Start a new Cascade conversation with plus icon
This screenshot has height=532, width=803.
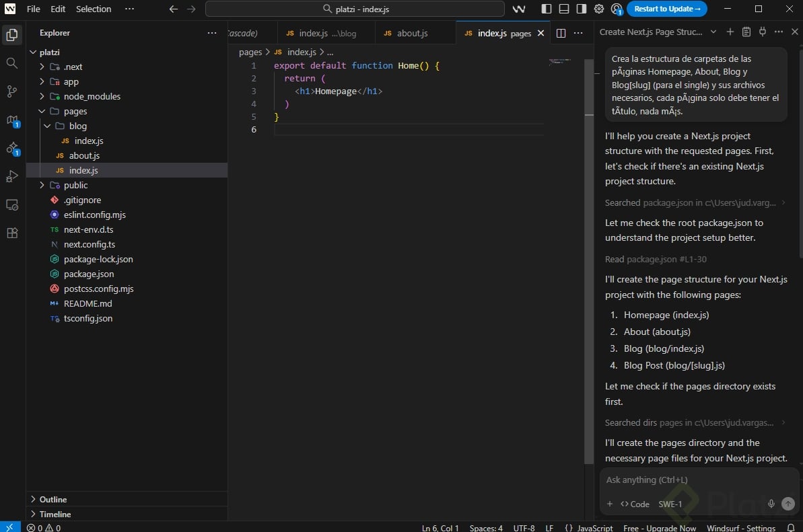(x=730, y=32)
